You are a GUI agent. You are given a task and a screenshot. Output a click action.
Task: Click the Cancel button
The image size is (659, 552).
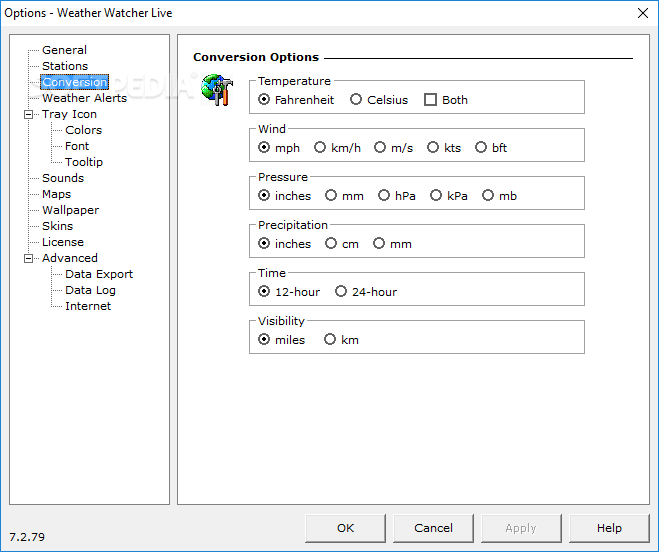pyautogui.click(x=433, y=528)
